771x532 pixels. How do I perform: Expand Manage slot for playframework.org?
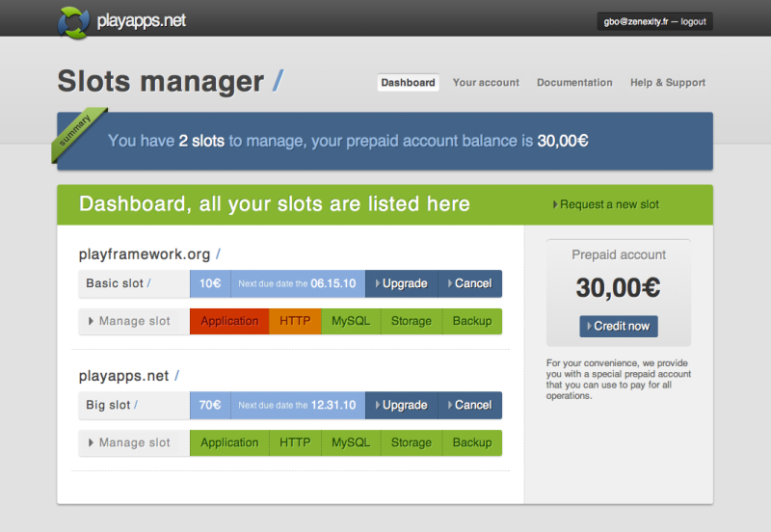pyautogui.click(x=134, y=321)
